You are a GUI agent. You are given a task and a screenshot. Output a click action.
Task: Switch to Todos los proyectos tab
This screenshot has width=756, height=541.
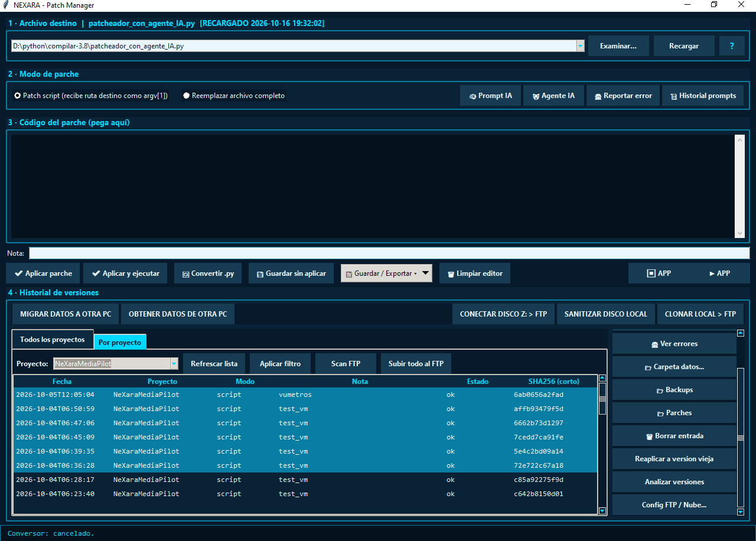tap(53, 340)
